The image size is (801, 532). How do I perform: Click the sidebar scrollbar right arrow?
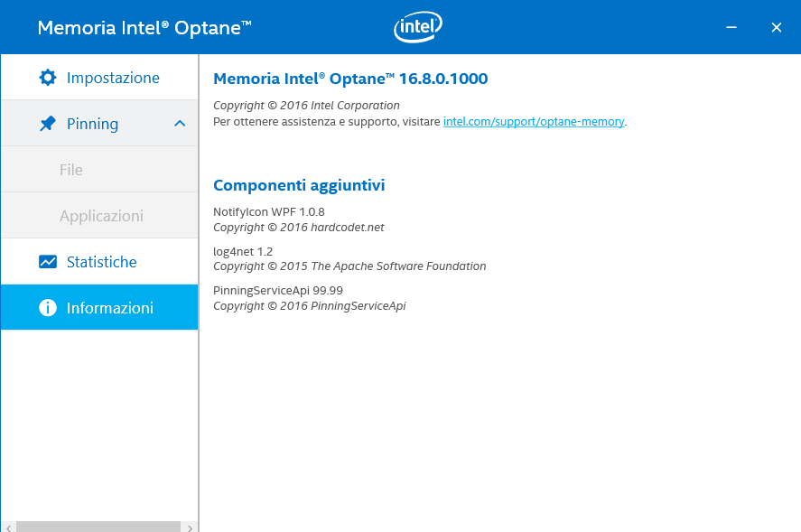pos(190,526)
